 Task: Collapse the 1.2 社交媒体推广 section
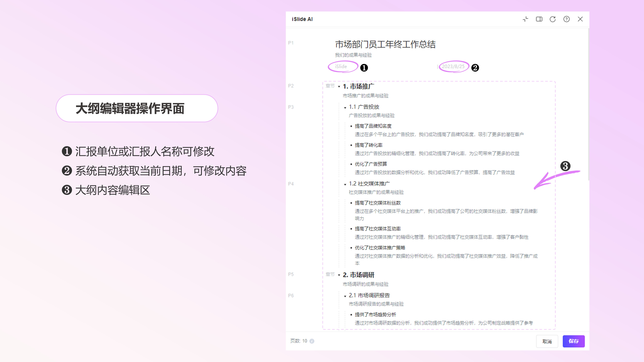345,184
